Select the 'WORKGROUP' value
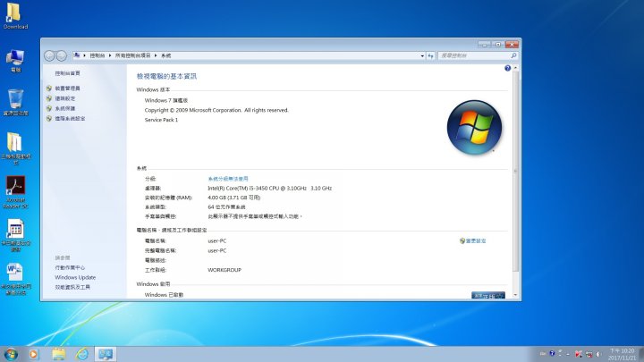This screenshot has height=362, width=644. [225, 270]
